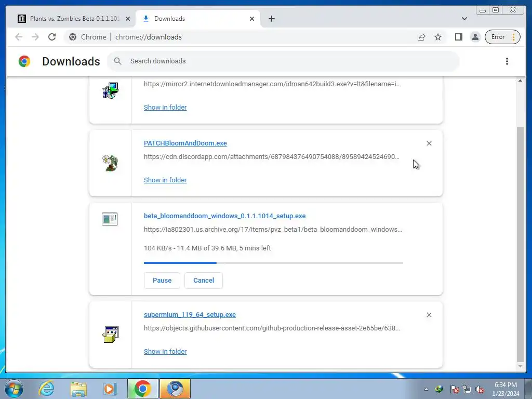Click the githubusercontent source URL text
532x399 pixels.
[272, 328]
